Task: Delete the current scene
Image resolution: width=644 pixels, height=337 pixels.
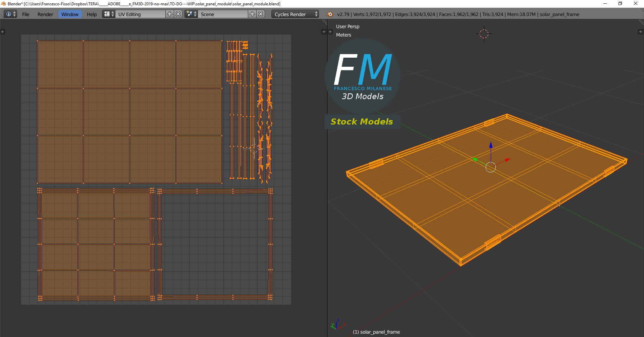Action: 261,14
